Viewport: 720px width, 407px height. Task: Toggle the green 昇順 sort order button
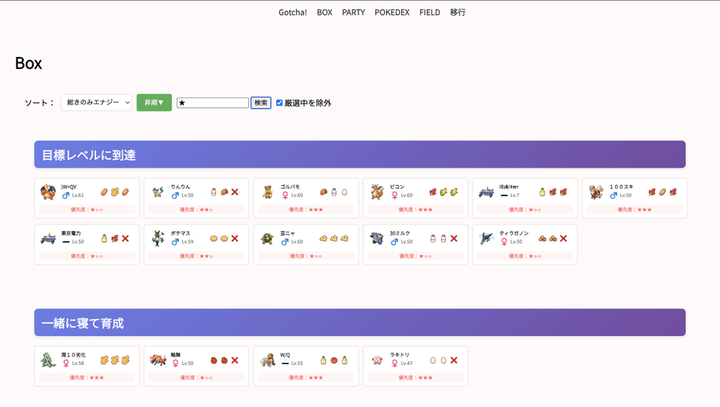pos(154,102)
